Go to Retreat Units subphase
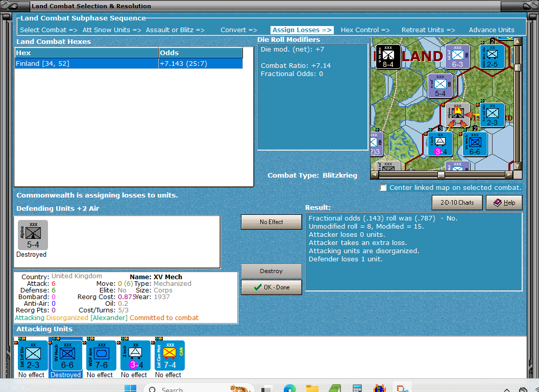This screenshot has width=539, height=392. coord(428,30)
